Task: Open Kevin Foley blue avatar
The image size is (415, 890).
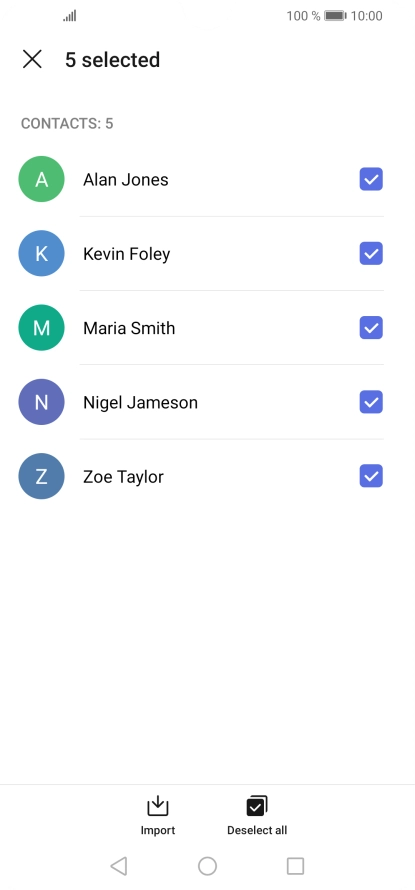Action: click(x=41, y=254)
